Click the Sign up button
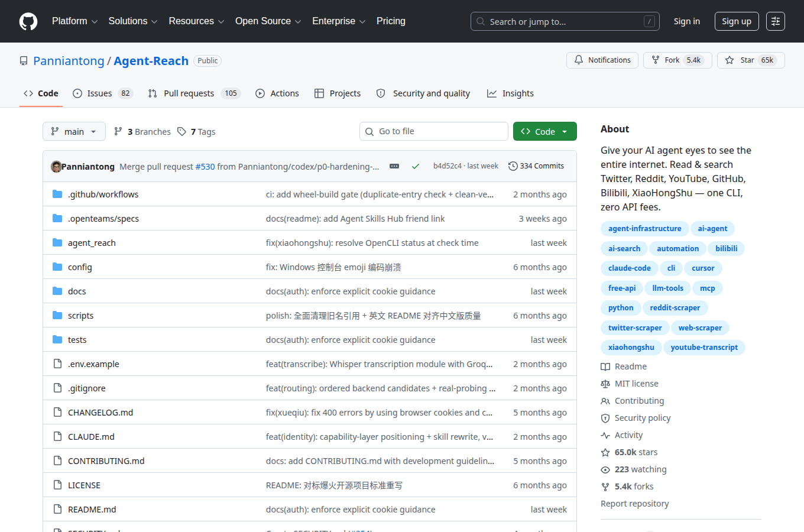Viewport: 804px width, 532px height. (x=736, y=21)
